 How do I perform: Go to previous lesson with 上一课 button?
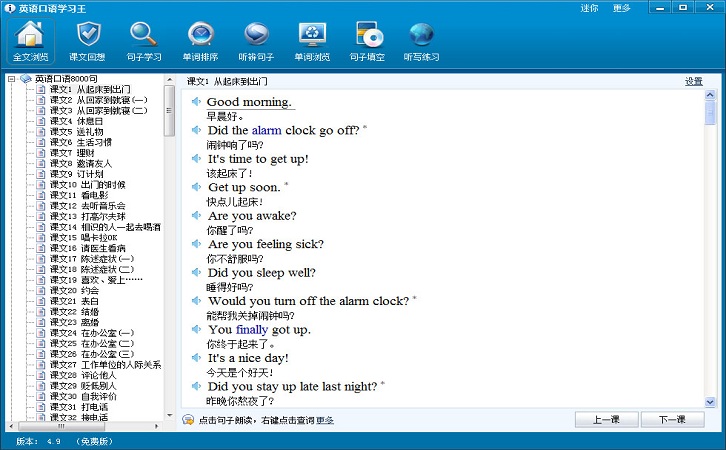point(607,419)
